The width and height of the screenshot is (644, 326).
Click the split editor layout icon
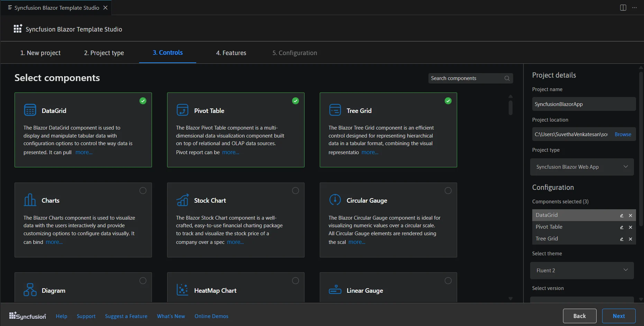(x=623, y=8)
